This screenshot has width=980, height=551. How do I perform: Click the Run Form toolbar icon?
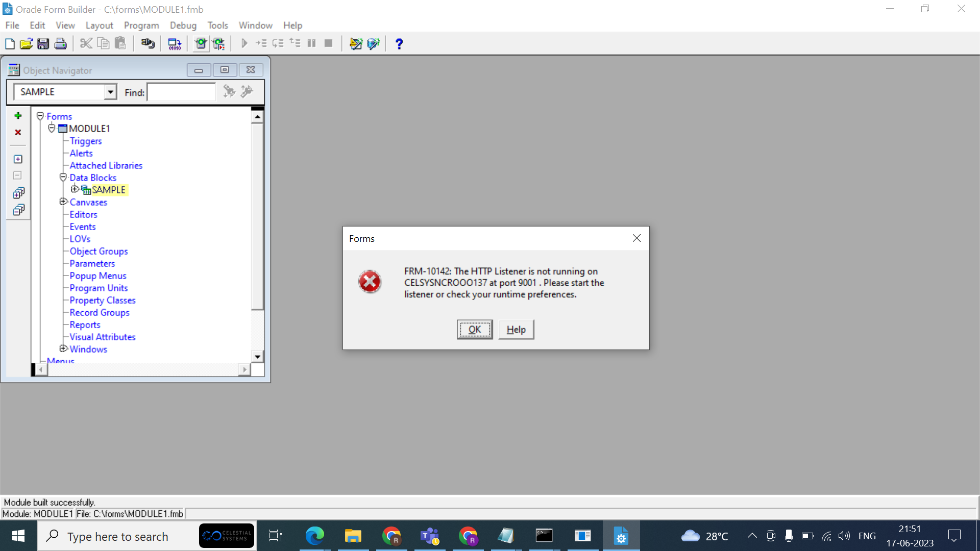click(201, 44)
